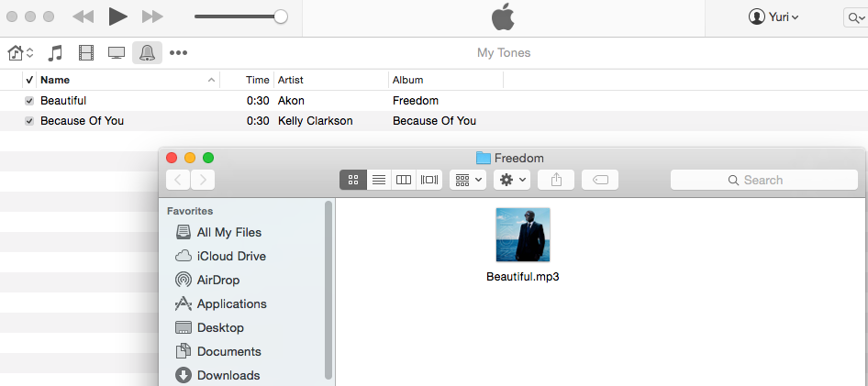
Task: Switch to the Movies filmstrip icon
Action: [86, 53]
